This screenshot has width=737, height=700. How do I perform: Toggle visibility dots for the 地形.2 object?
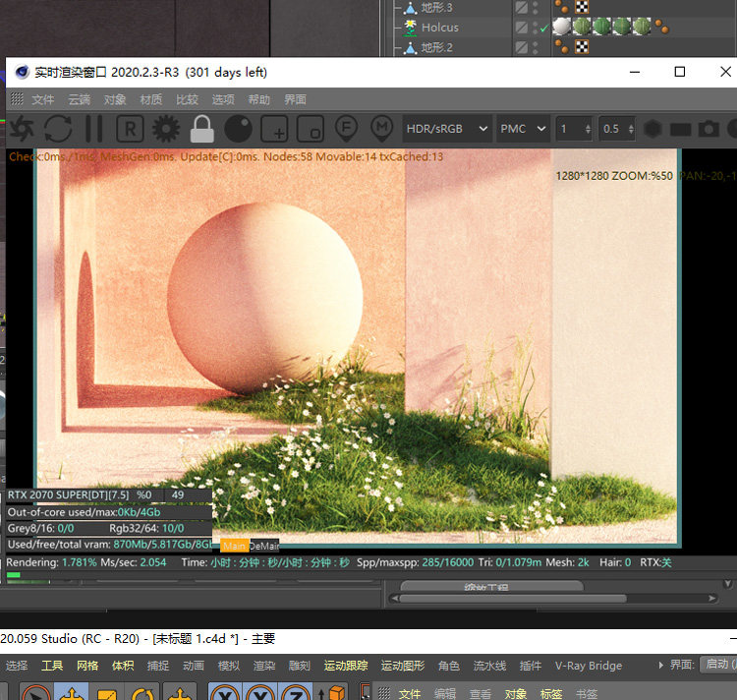tap(536, 47)
